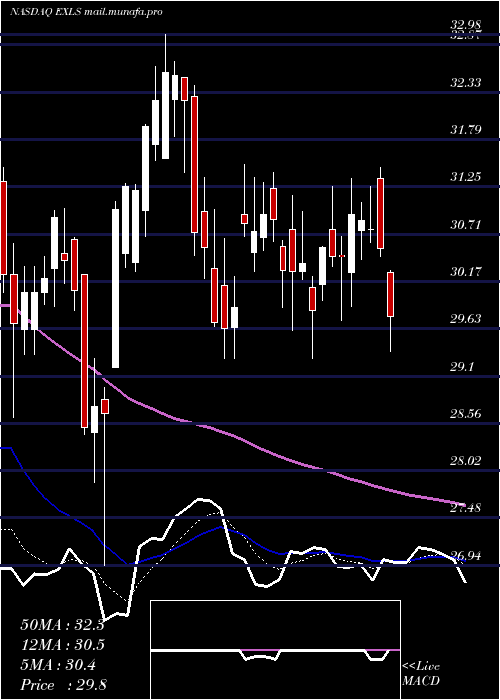Click the '<<Live MACD' label

421,674
